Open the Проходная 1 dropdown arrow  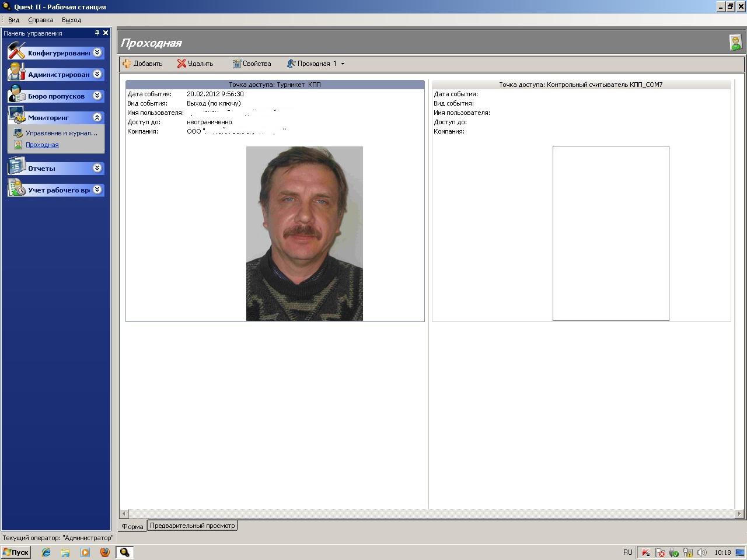[343, 64]
